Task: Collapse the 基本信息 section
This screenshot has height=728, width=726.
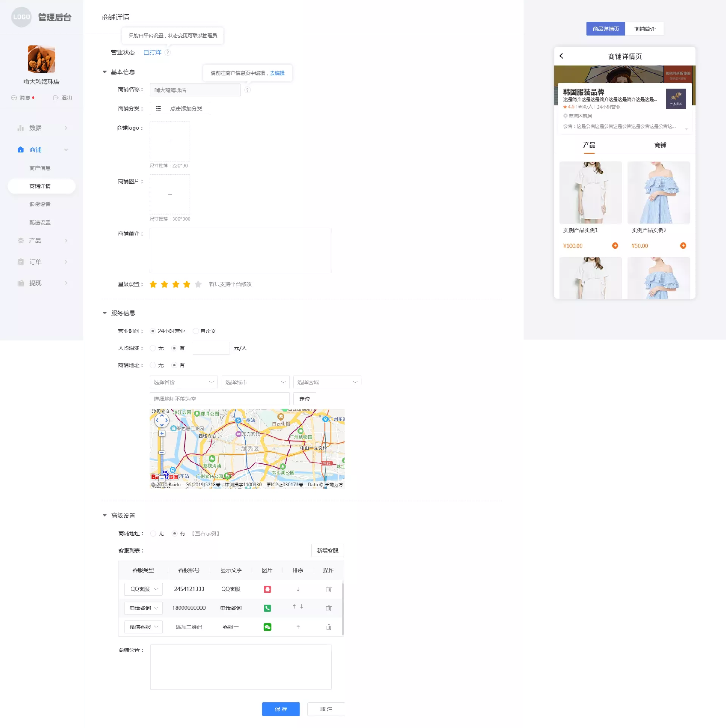Action: pyautogui.click(x=104, y=72)
